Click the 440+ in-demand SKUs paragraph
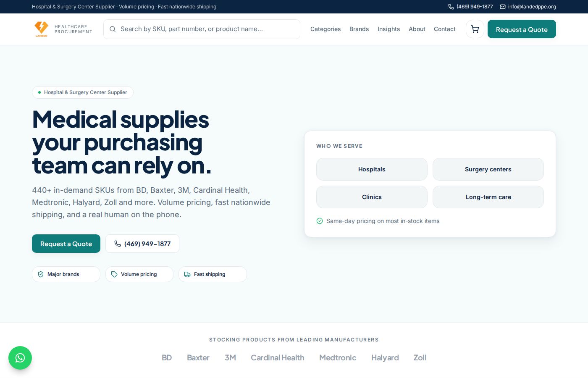This screenshot has height=378, width=588. coord(151,202)
